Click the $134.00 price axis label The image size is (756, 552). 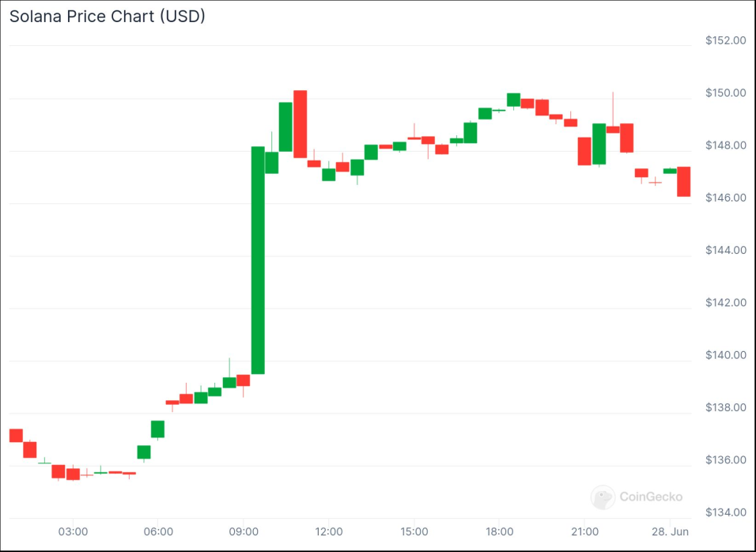(x=726, y=512)
